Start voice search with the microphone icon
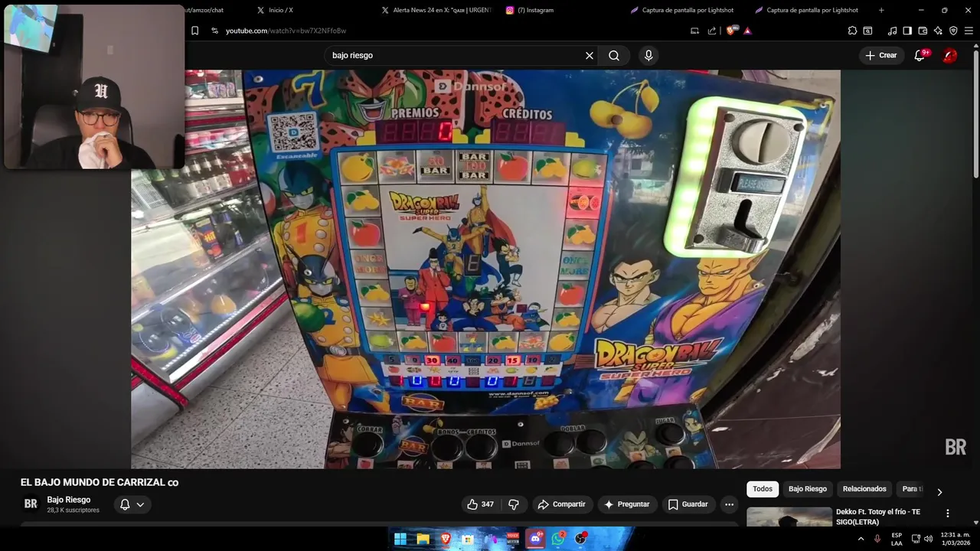The image size is (980, 551). click(648, 56)
